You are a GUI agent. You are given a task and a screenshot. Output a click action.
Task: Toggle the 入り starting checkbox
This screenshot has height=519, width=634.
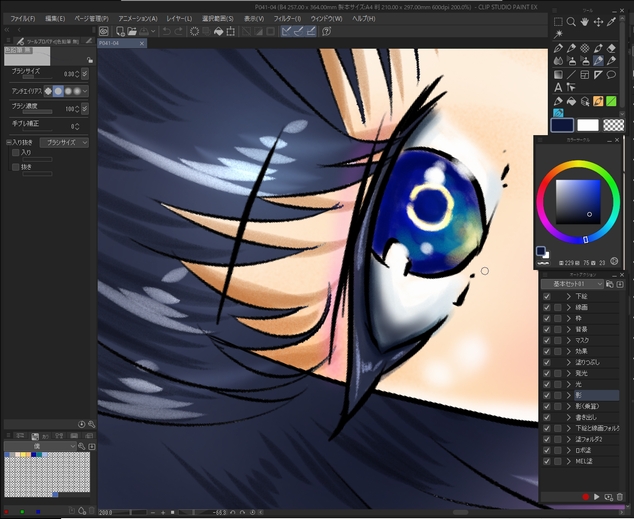pos(16,152)
